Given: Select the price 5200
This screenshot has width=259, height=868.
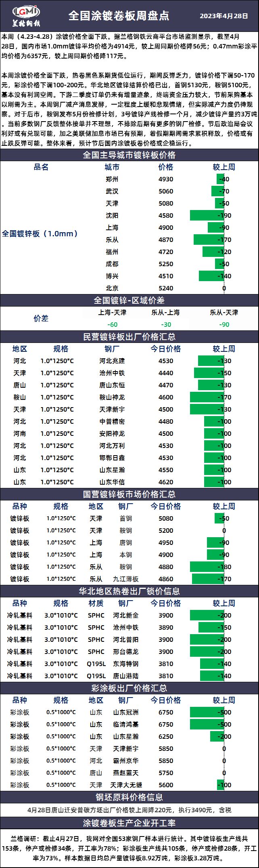Looking at the screenshot, I should click(166, 531).
